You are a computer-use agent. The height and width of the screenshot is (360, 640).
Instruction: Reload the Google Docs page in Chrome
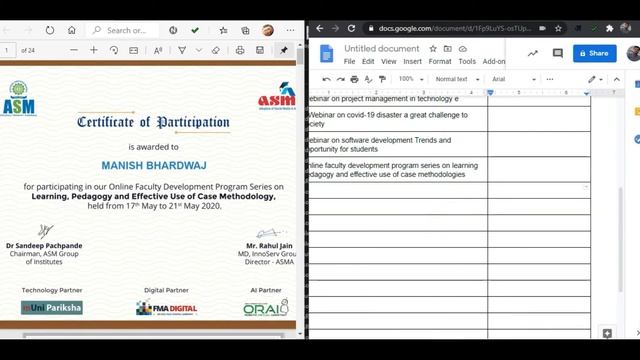coord(351,28)
